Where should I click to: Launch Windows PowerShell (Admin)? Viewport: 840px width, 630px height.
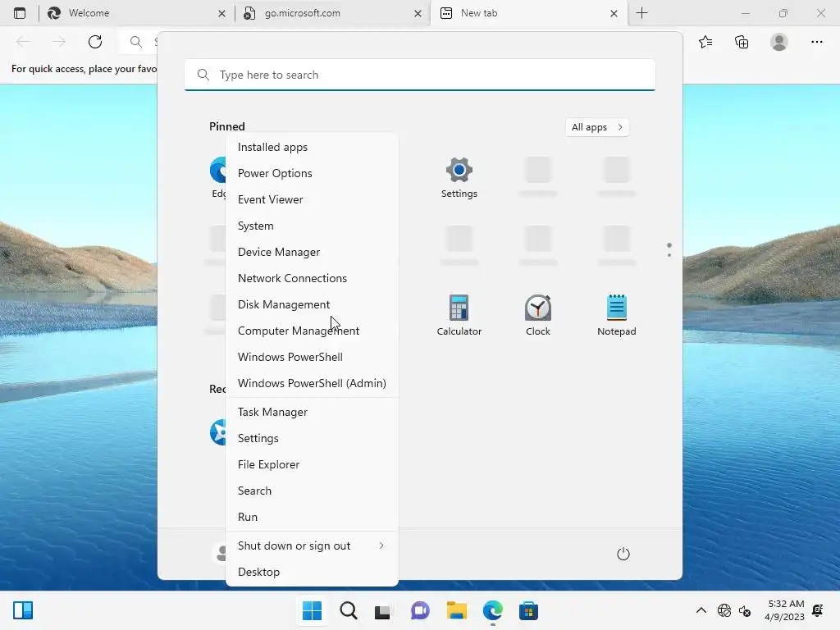pyautogui.click(x=312, y=383)
